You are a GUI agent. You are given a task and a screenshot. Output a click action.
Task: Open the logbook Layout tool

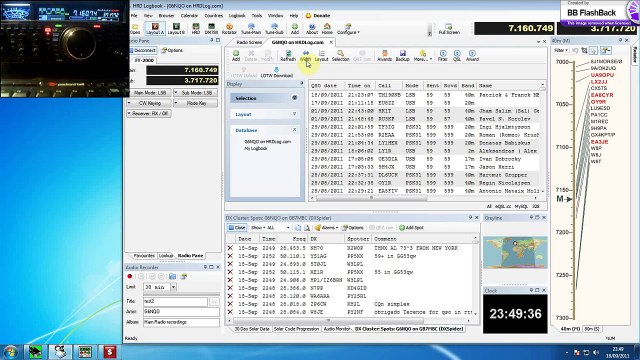pos(322,56)
